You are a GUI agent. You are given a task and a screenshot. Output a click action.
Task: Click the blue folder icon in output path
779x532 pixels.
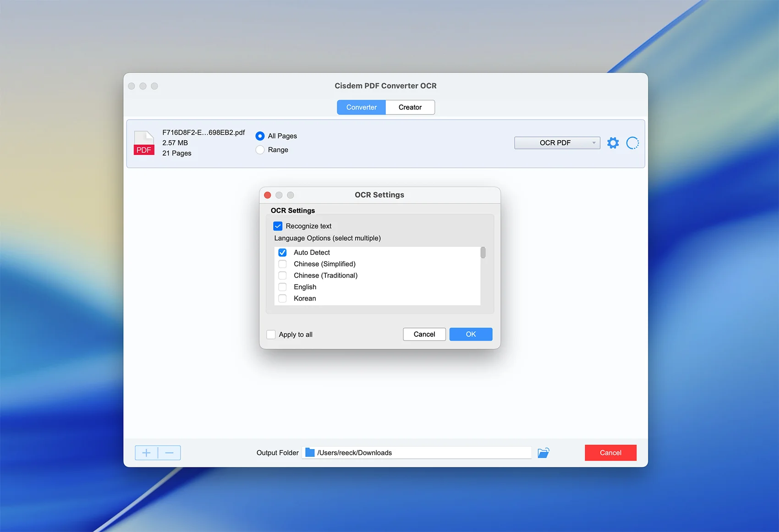(310, 453)
